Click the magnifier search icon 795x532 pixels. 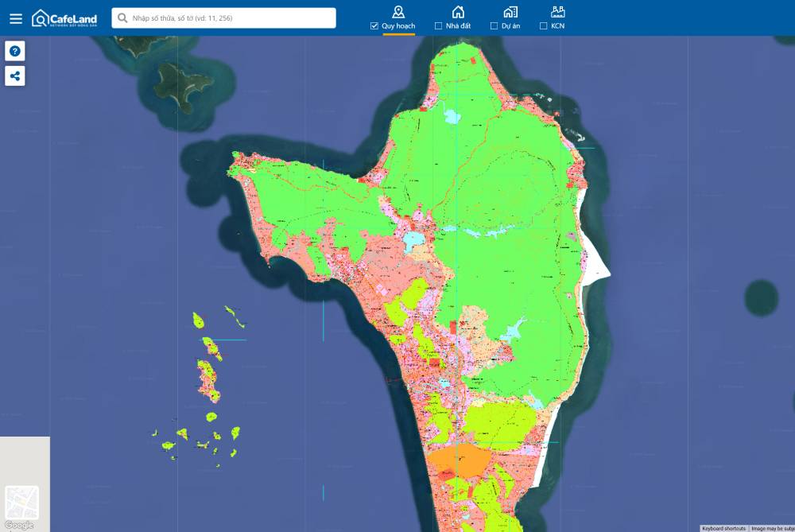pos(123,17)
